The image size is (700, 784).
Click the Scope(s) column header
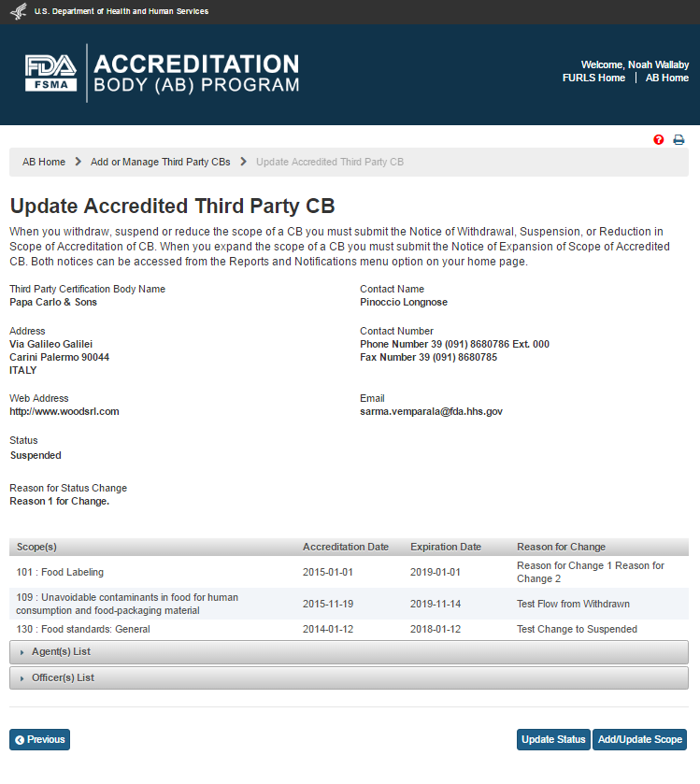36,547
